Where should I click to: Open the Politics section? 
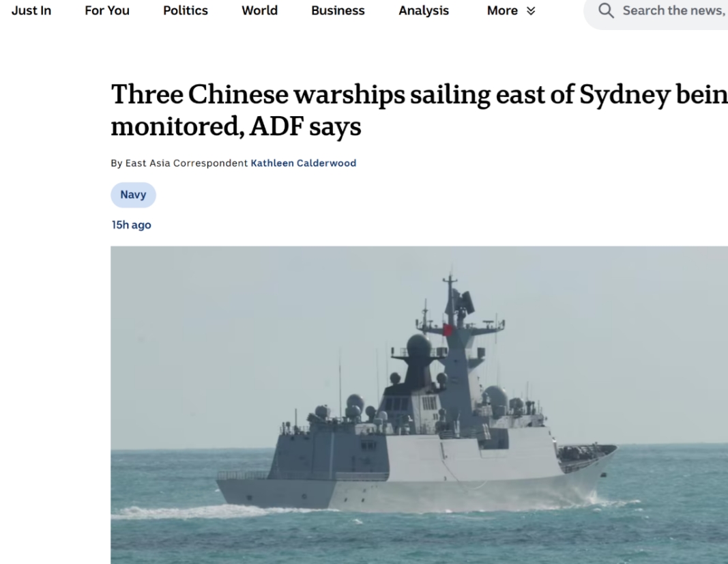[x=186, y=10]
